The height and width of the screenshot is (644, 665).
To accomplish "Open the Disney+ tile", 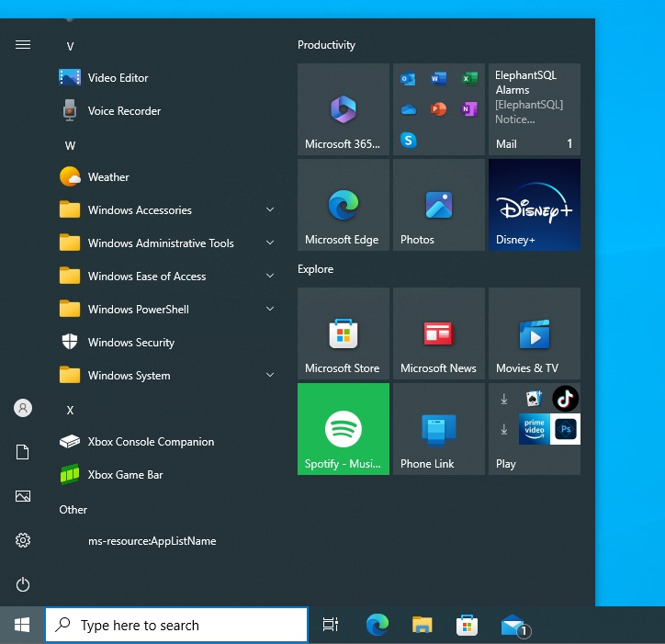I will pos(535,205).
